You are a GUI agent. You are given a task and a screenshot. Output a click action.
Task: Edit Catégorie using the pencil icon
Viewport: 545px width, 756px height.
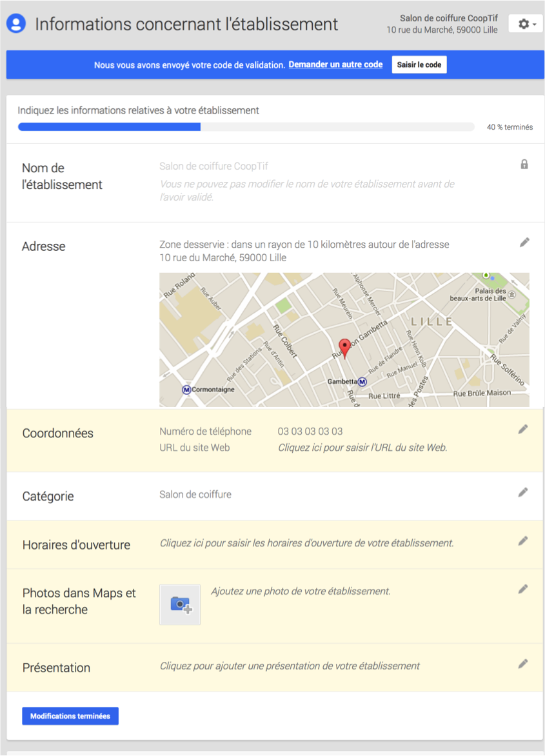coord(523,492)
